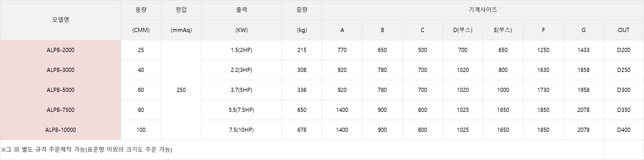
Task: Click the 1433 value in G column
Action: pyautogui.click(x=583, y=50)
